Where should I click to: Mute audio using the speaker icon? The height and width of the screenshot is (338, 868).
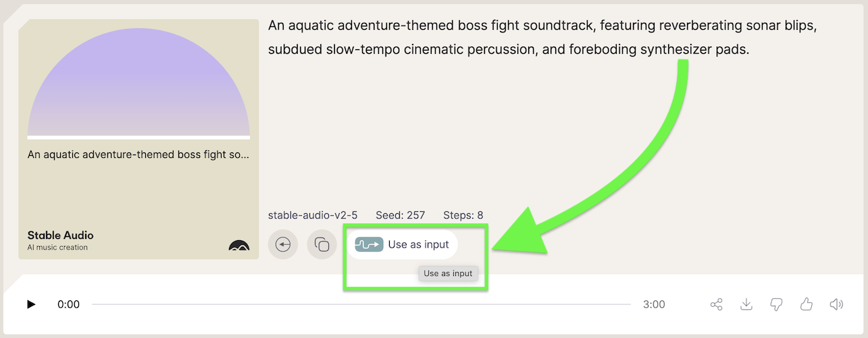(836, 304)
